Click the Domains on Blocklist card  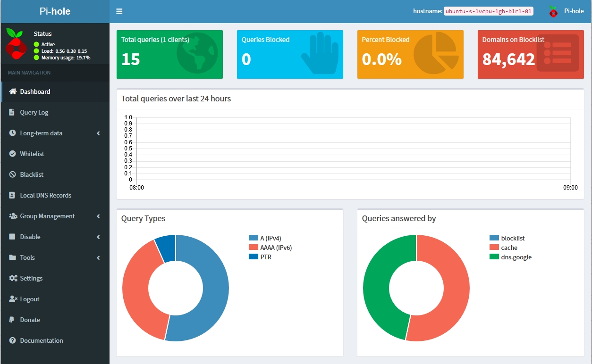tap(531, 54)
